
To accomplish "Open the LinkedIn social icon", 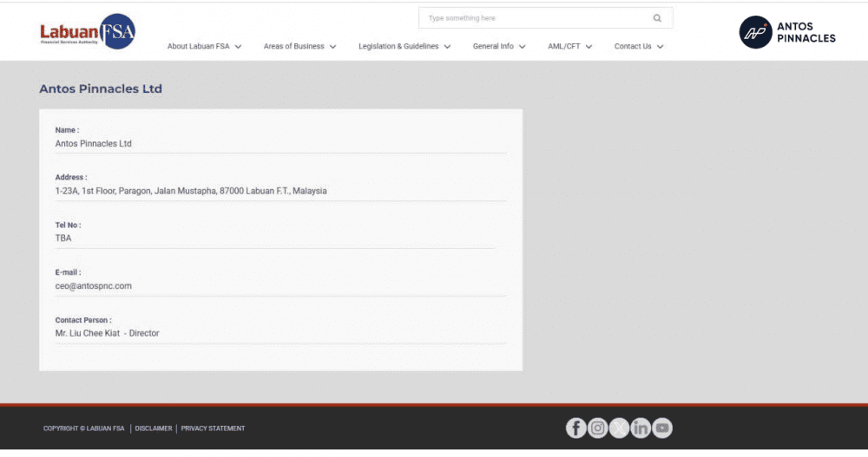I will pos(641,428).
